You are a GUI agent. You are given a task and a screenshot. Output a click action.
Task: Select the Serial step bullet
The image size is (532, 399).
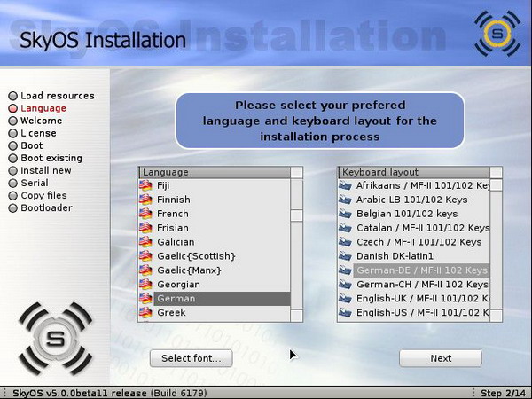[12, 184]
